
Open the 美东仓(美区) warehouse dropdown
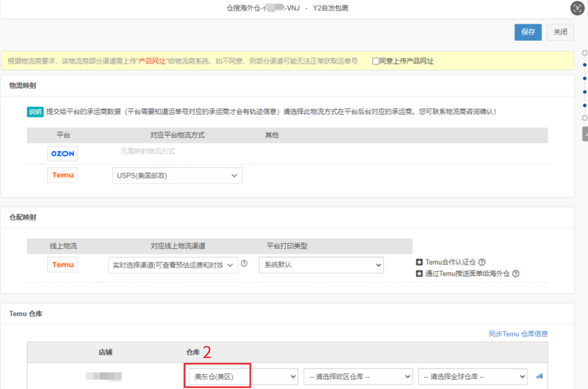[x=243, y=377]
